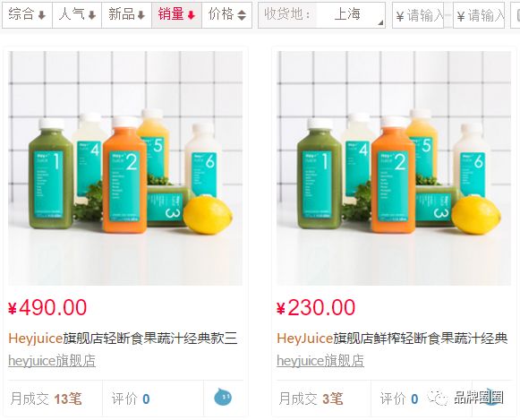Open HeyJuice旗舰店鲜榨轻断食果蔬汁 product title
520x420 pixels.
pos(392,339)
